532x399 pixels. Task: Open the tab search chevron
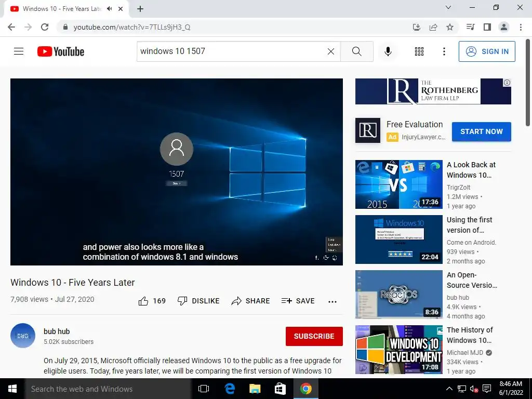click(x=448, y=7)
